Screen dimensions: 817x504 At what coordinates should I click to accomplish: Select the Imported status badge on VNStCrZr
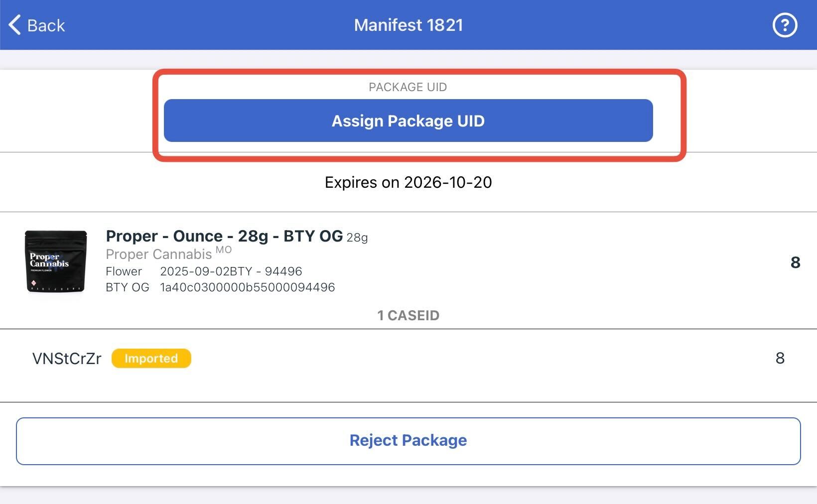point(151,358)
